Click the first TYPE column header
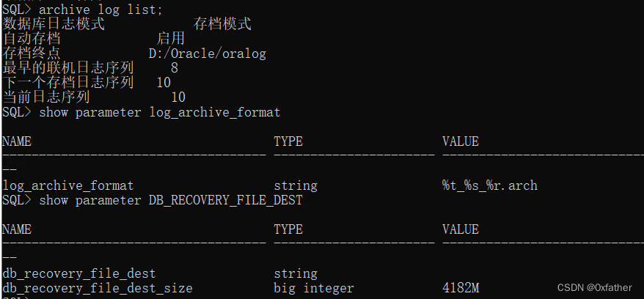This screenshot has height=299, width=644. point(288,141)
